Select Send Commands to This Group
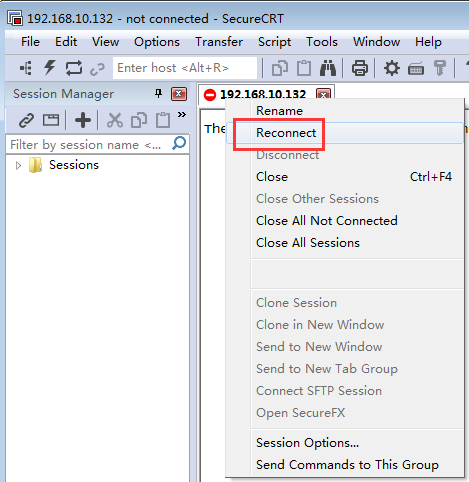The height and width of the screenshot is (482, 469). [x=345, y=465]
